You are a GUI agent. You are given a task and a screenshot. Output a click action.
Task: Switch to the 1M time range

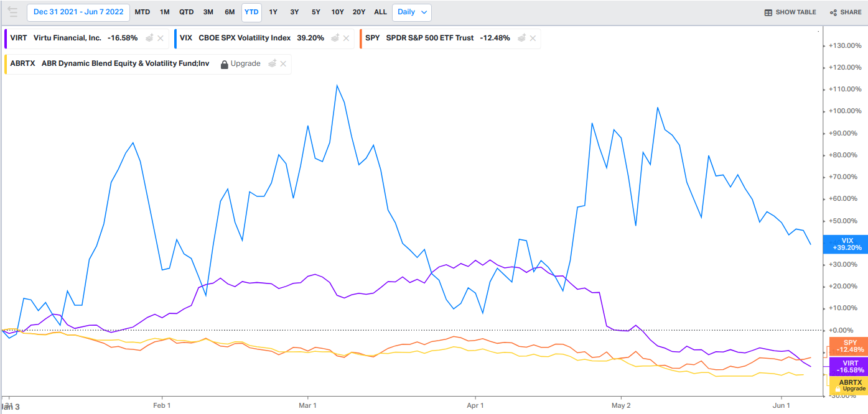click(164, 12)
